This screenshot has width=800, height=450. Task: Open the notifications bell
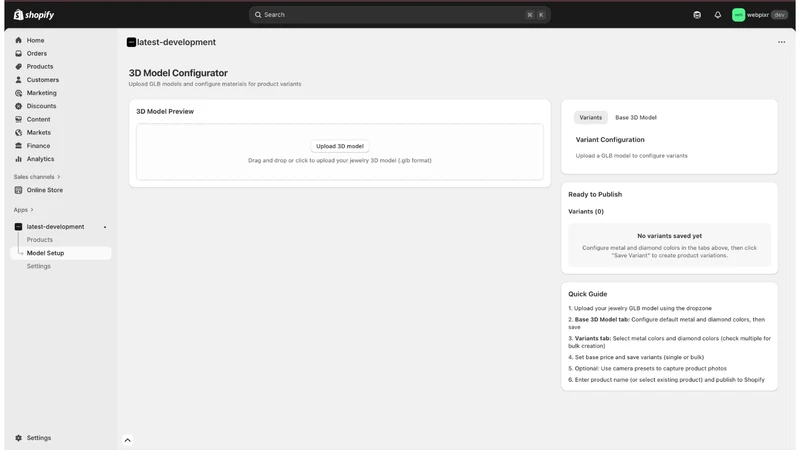[718, 15]
